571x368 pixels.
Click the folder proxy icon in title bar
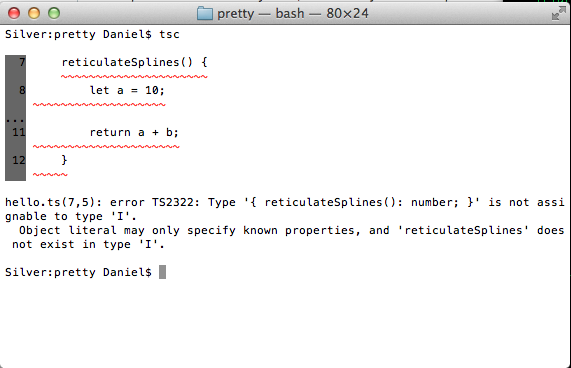pos(205,13)
